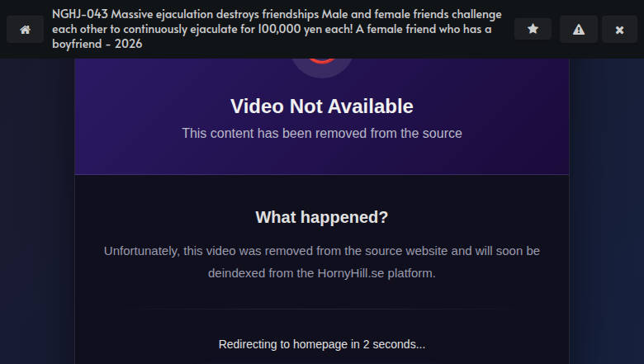Click the "Unfortunately, this video was removed" line

[322, 251]
